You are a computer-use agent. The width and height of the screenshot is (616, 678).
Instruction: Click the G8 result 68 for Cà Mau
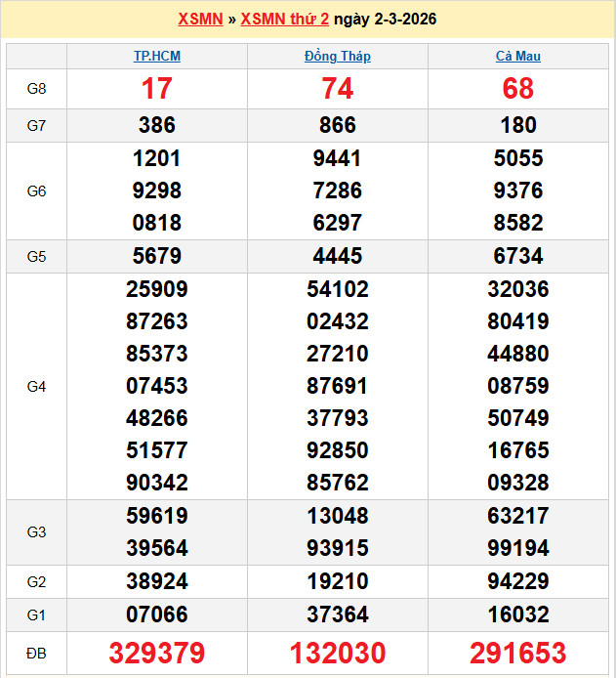click(x=517, y=89)
